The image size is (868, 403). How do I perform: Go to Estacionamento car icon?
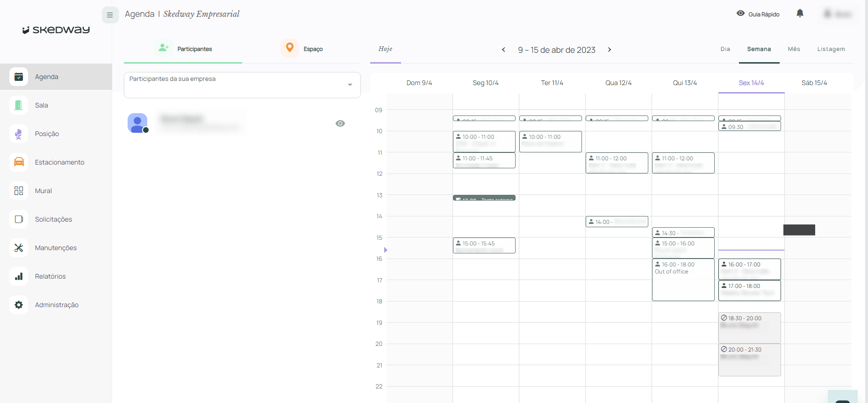(19, 162)
